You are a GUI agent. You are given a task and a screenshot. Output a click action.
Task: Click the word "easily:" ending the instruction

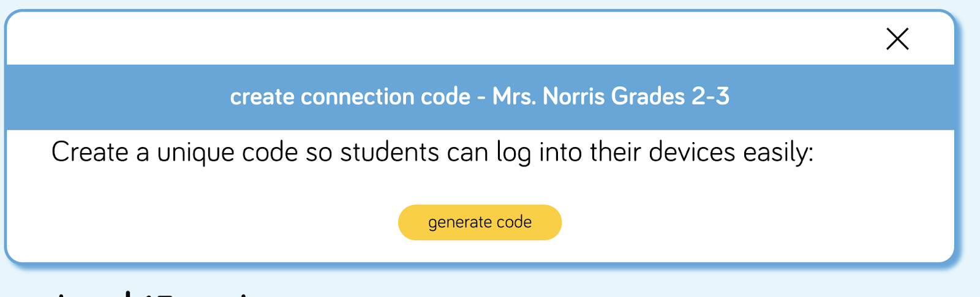pos(778,152)
